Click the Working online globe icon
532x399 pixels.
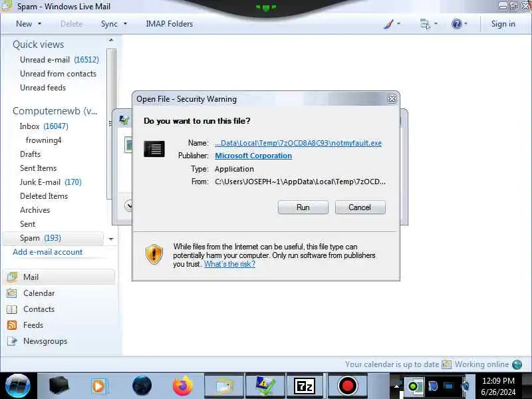[x=517, y=364]
